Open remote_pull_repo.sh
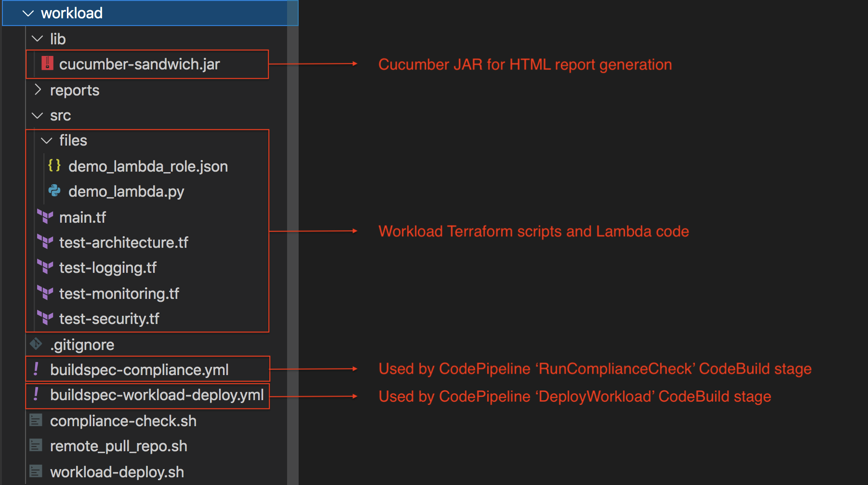 coord(118,446)
